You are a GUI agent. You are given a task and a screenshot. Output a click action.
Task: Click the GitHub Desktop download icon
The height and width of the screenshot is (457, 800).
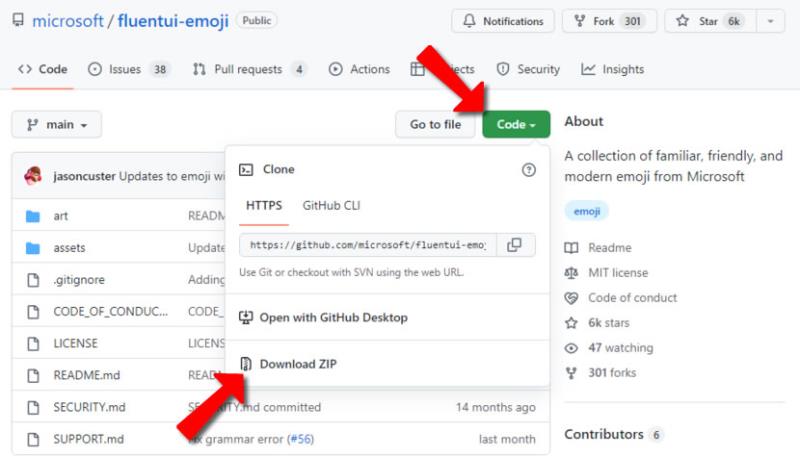click(x=246, y=318)
